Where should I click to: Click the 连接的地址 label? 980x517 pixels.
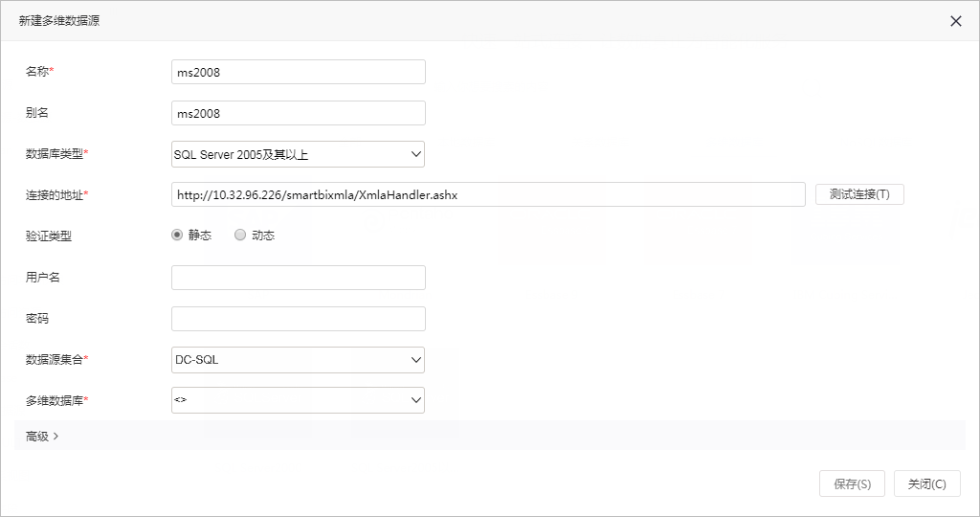click(56, 195)
